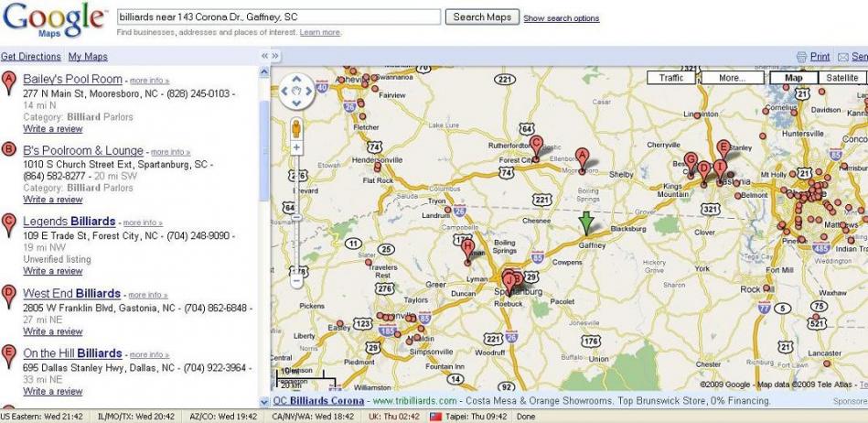Image resolution: width=868 pixels, height=423 pixels.
Task: Expand 'more info' for Bailey's Pool Room
Action: pos(147,81)
